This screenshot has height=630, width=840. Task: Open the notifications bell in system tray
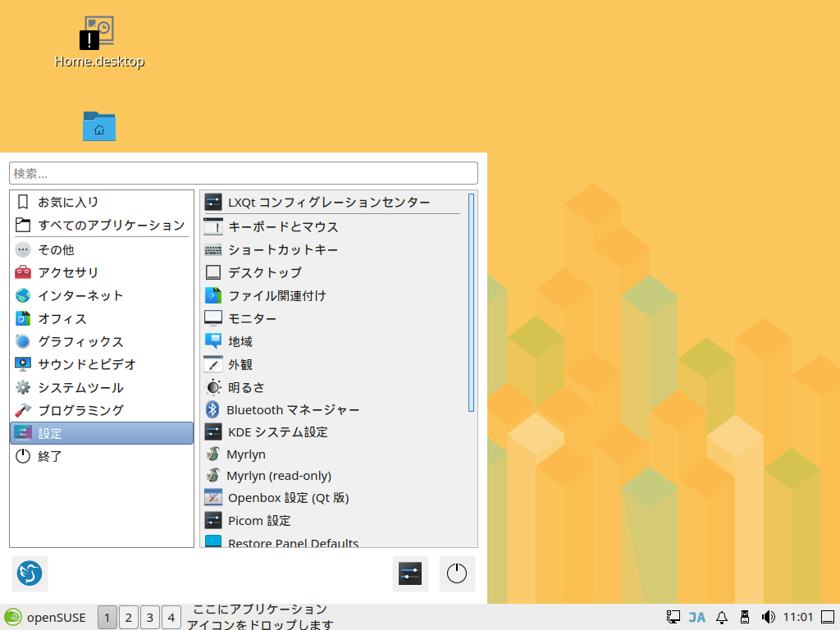[722, 617]
